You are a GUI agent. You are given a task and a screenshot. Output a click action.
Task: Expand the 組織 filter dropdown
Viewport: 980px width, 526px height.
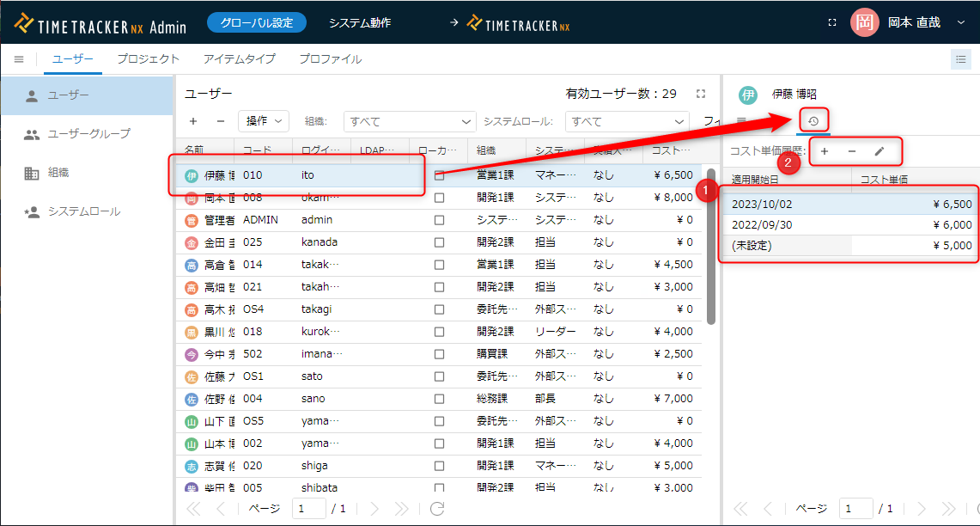(409, 121)
